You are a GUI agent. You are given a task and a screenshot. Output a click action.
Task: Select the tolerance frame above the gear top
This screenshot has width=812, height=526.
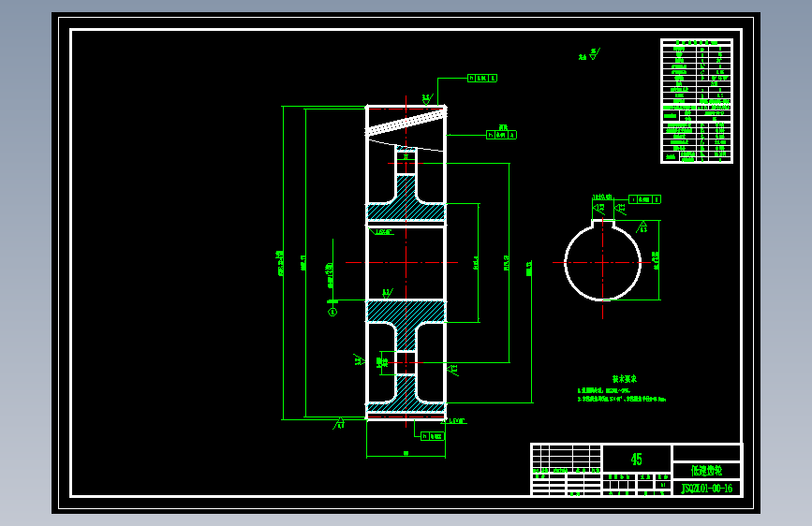coord(482,79)
